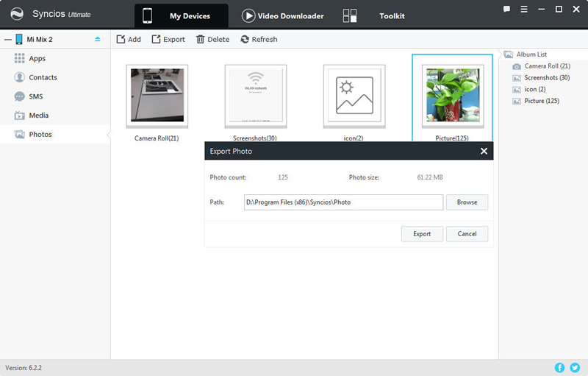Select the Screenshots album thumbnail
The height and width of the screenshot is (376, 588).
pyautogui.click(x=255, y=96)
